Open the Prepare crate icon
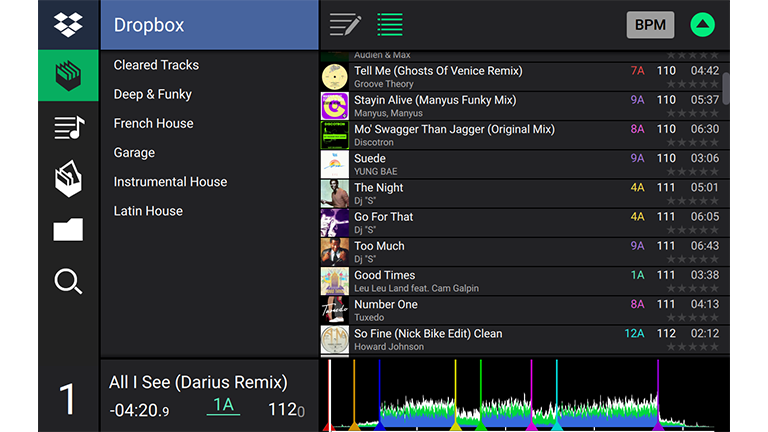Screen dimensions: 768x432 [x=68, y=179]
